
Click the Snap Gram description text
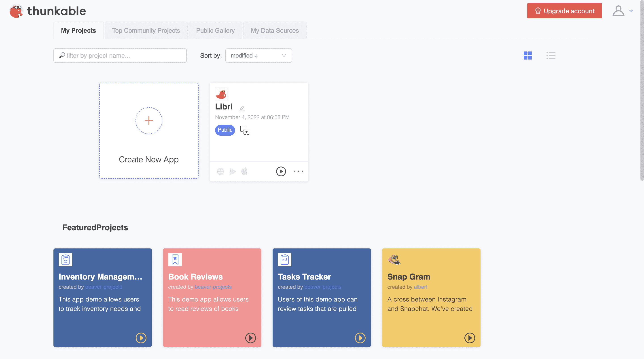coord(430,304)
